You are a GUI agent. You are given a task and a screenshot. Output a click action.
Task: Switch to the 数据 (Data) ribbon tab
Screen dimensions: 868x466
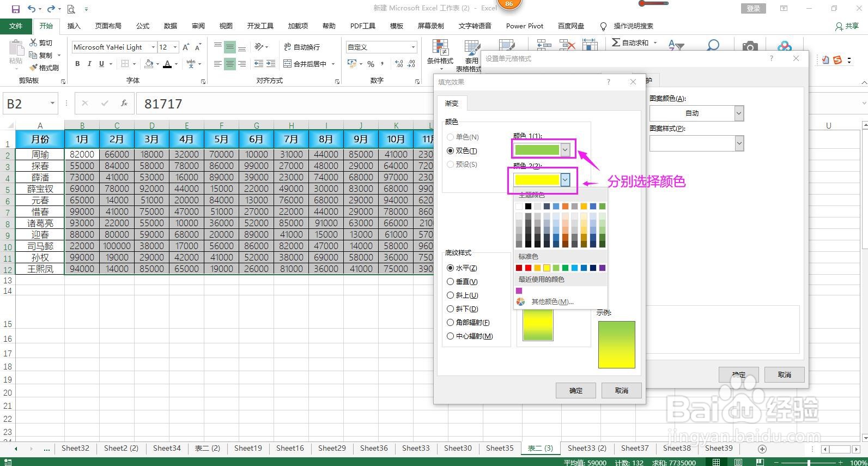[171, 26]
